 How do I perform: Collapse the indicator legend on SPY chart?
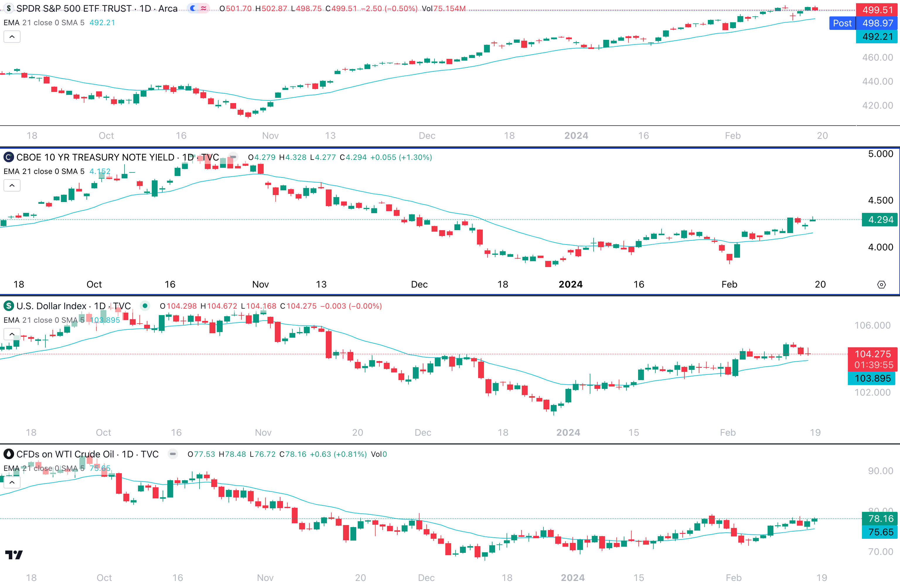[12, 37]
